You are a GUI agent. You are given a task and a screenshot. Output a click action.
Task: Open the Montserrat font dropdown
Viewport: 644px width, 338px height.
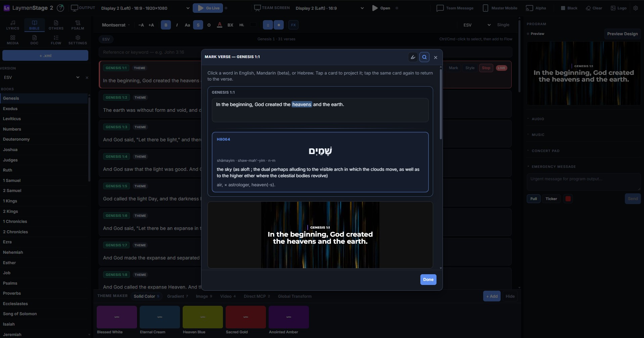pyautogui.click(x=116, y=25)
